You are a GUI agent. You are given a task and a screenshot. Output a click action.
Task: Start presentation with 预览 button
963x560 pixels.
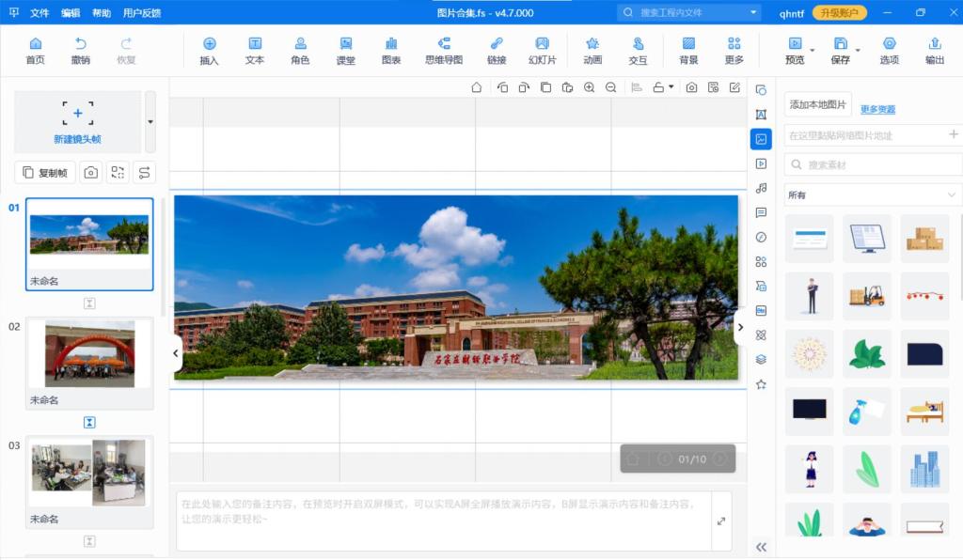point(795,51)
